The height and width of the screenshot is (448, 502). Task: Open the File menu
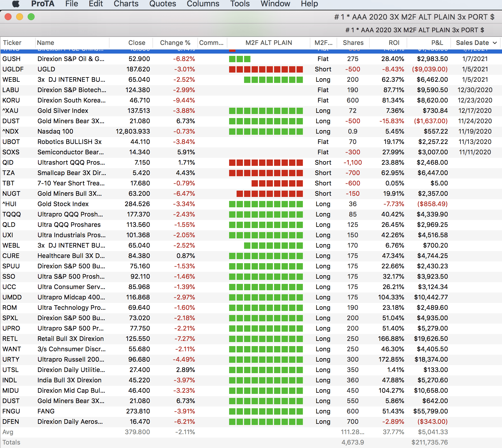[x=71, y=4]
